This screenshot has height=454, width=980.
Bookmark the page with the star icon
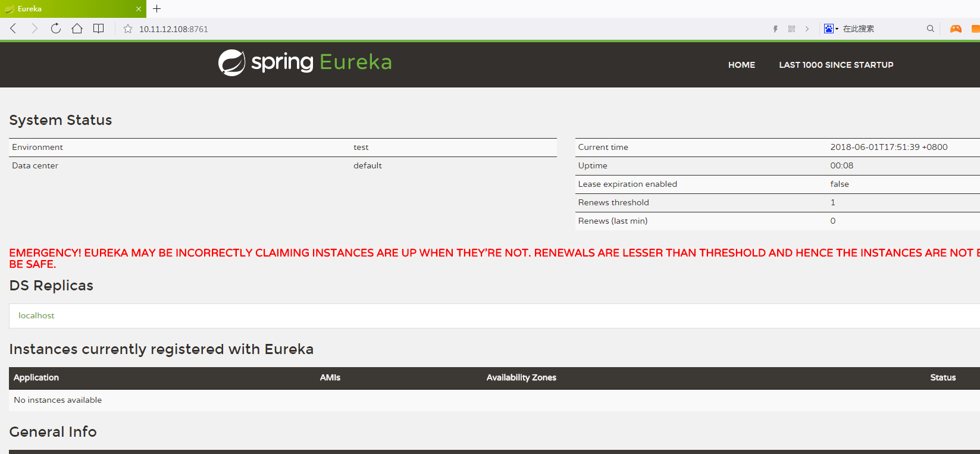click(x=128, y=29)
